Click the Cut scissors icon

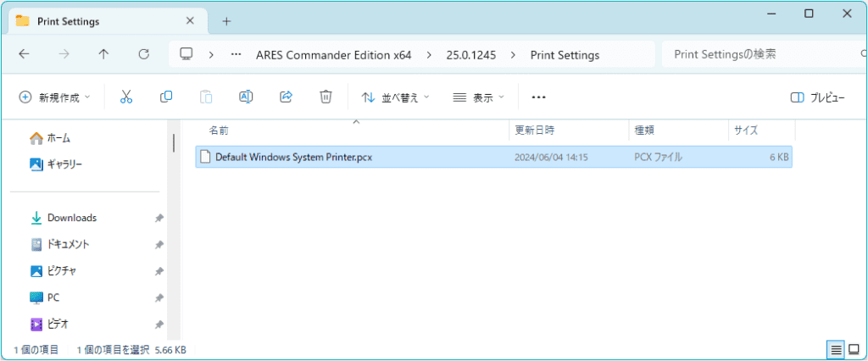tap(126, 97)
